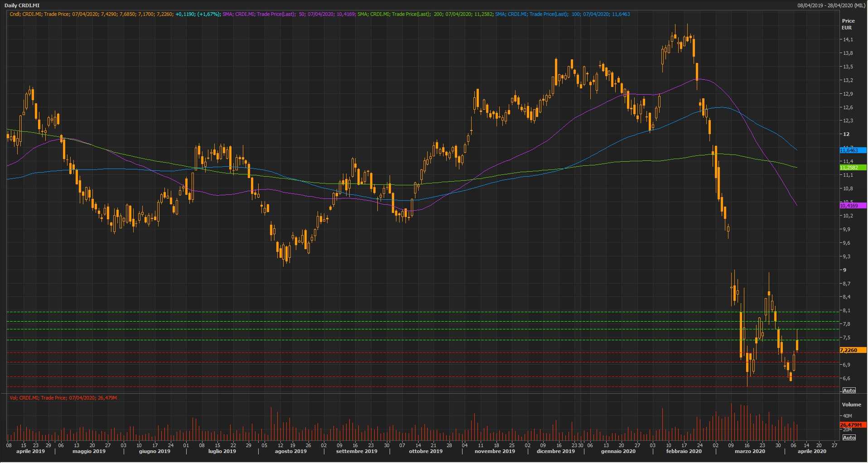The image size is (868, 463).
Task: Click the green 11,2582 SMA value tag
Action: coord(852,168)
